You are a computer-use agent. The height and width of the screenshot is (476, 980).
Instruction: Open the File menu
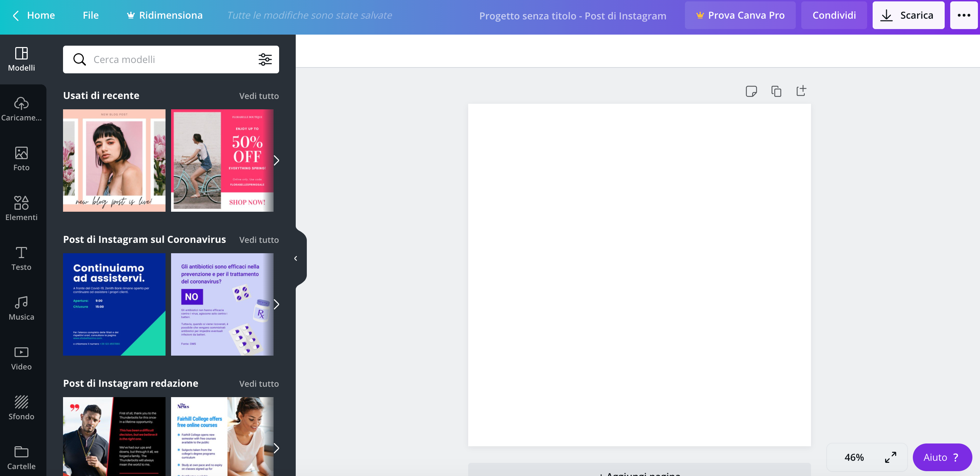pos(90,15)
